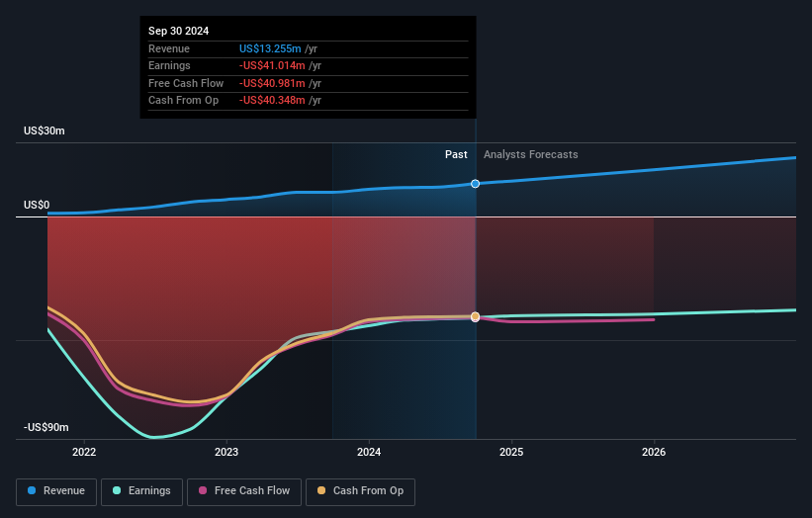Click the Analysts Forecasts label

(531, 154)
